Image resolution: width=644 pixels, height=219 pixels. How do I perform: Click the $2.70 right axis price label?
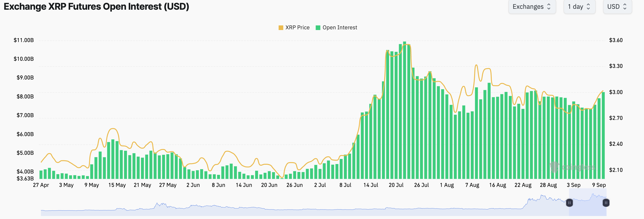tap(616, 118)
